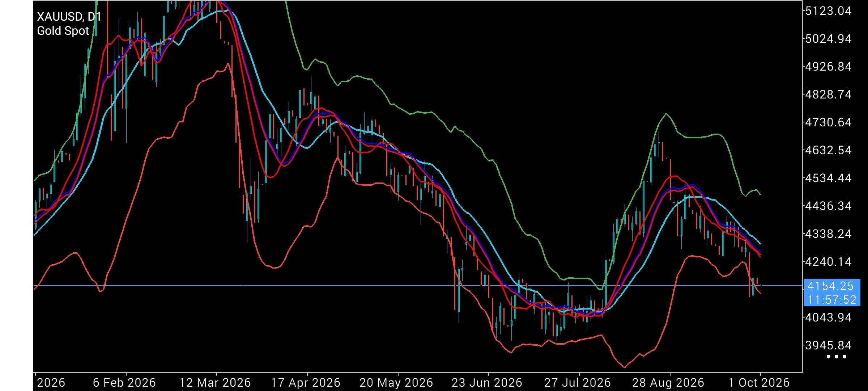
Task: Select the 27 Jul 2026 date label
Action: click(x=578, y=383)
